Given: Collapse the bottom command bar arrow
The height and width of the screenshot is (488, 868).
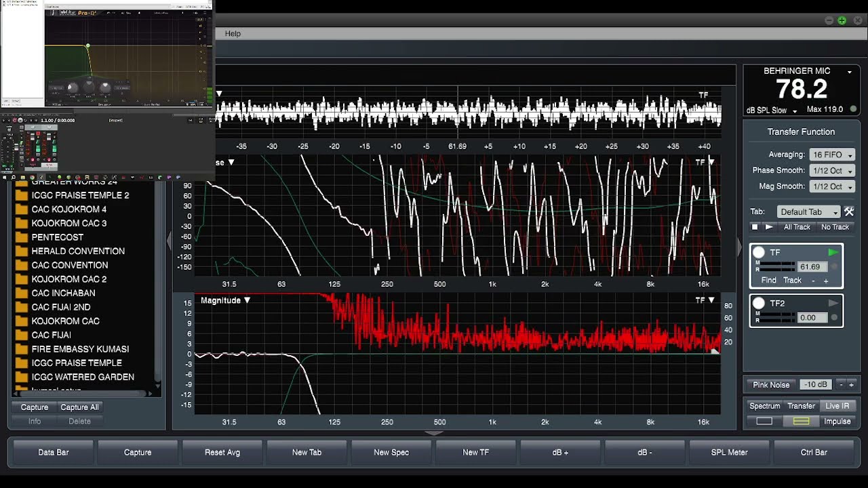Looking at the screenshot, I should click(x=434, y=433).
